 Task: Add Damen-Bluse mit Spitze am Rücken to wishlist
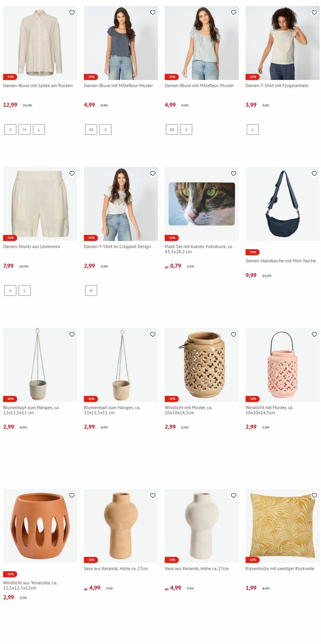72,12
